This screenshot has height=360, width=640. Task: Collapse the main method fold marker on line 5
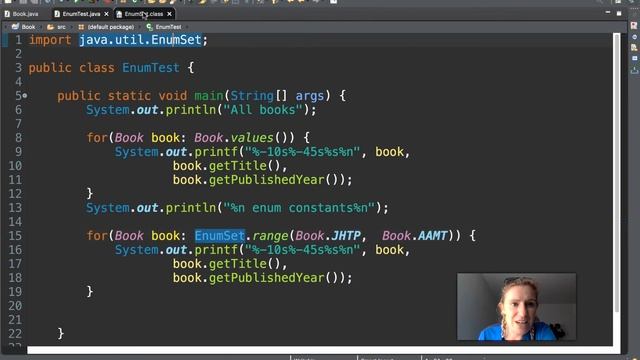click(x=25, y=96)
